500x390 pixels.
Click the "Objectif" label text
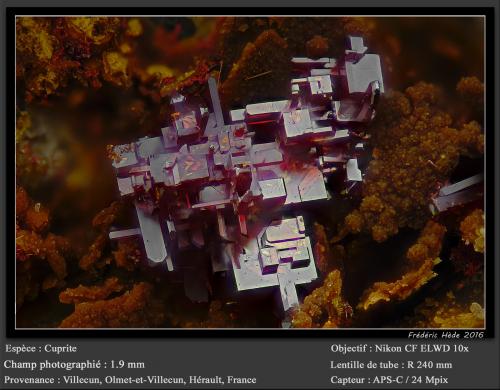coord(349,349)
